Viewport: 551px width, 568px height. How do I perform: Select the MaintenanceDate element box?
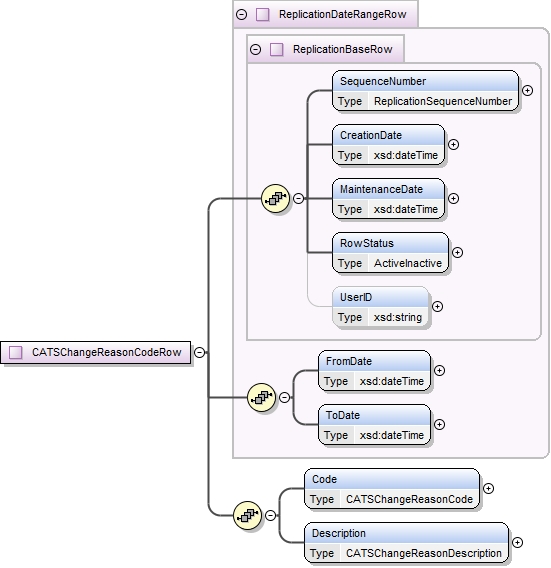click(388, 199)
